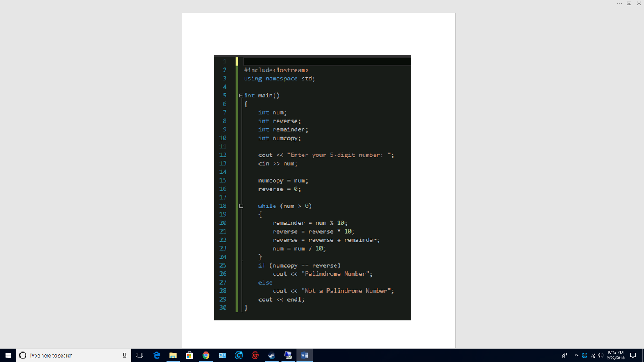Toggle the Wi-Fi network tray icon
This screenshot has height=362, width=644.
(592, 355)
